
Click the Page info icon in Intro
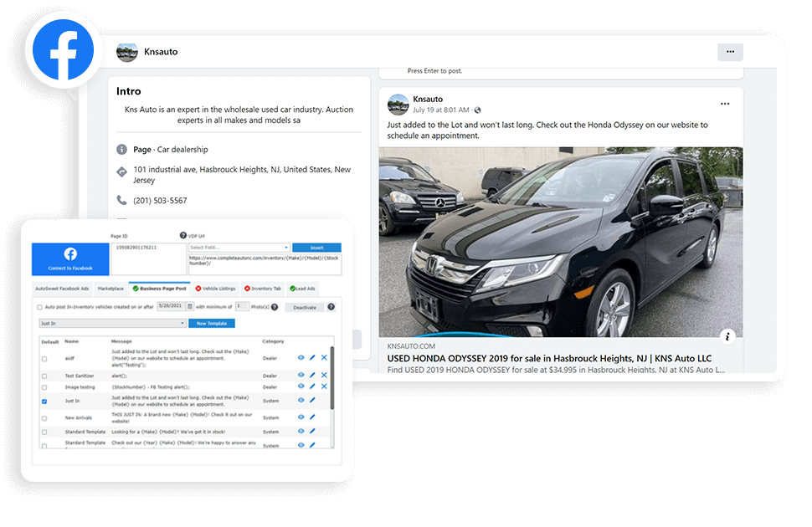pyautogui.click(x=121, y=150)
